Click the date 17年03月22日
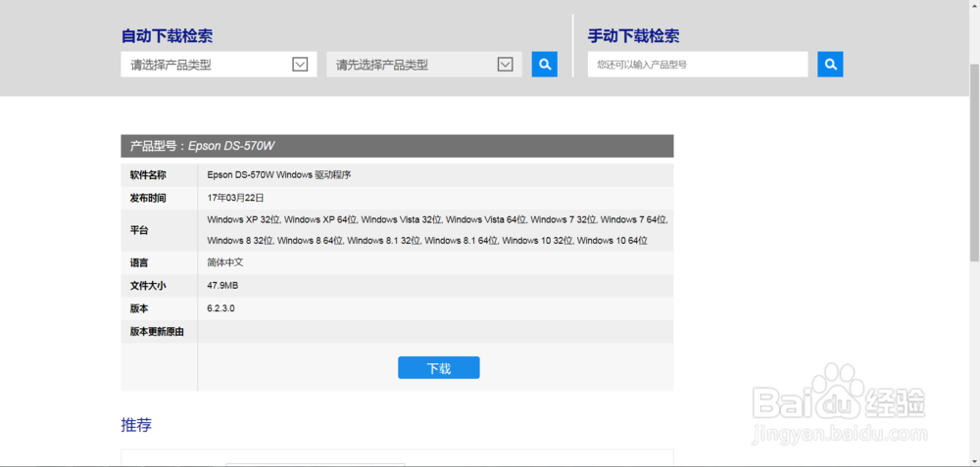Screen dimensions: 980x467 pyautogui.click(x=235, y=198)
